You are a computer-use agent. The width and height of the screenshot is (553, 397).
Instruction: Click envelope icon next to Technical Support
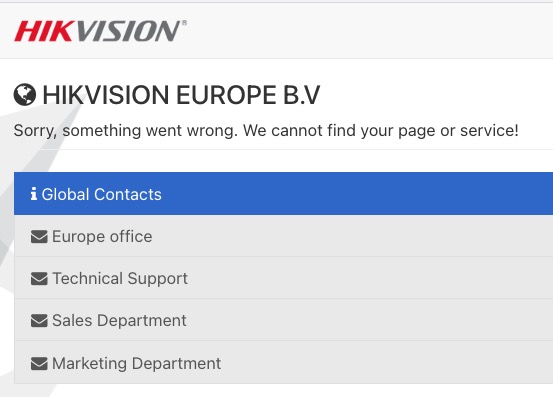[x=39, y=279]
